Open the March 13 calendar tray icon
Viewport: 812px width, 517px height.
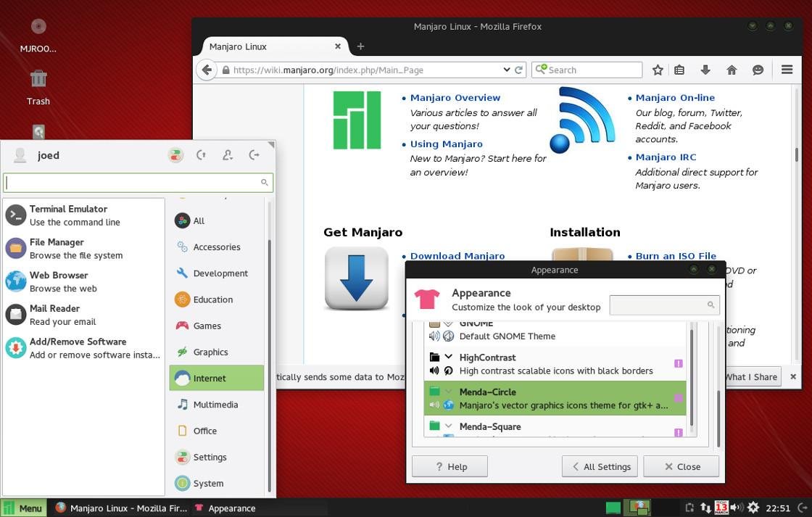point(721,508)
